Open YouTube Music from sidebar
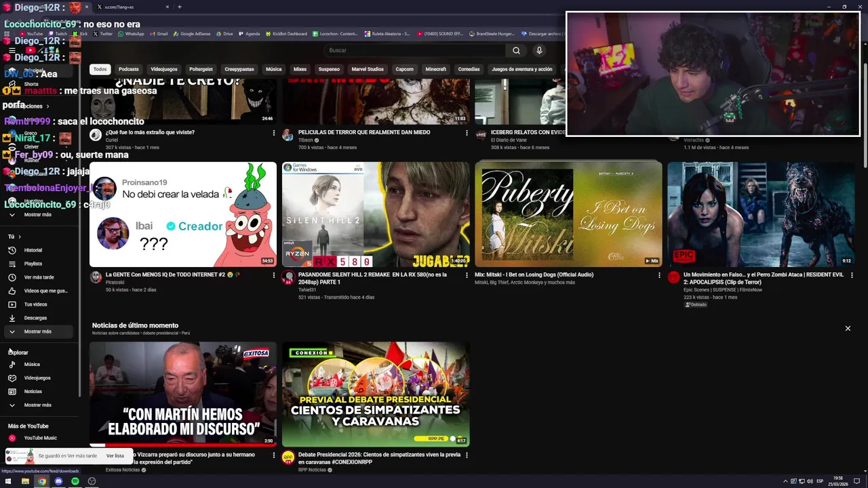Image resolution: width=868 pixels, height=488 pixels. click(40, 438)
